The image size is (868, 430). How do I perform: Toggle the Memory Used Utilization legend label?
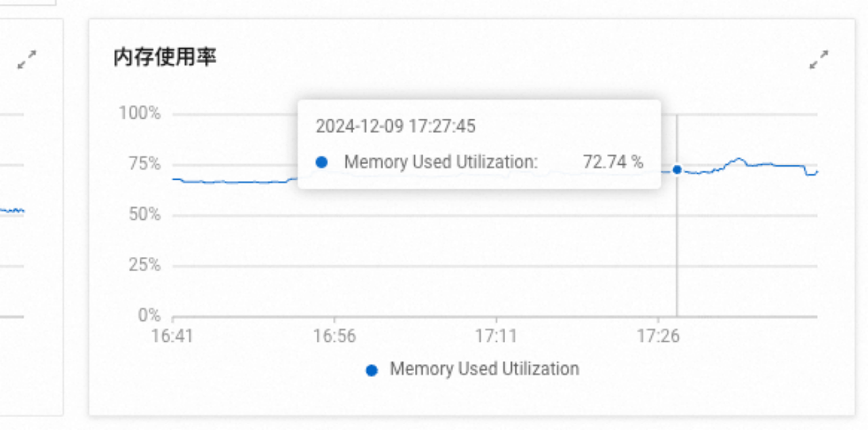click(x=484, y=369)
